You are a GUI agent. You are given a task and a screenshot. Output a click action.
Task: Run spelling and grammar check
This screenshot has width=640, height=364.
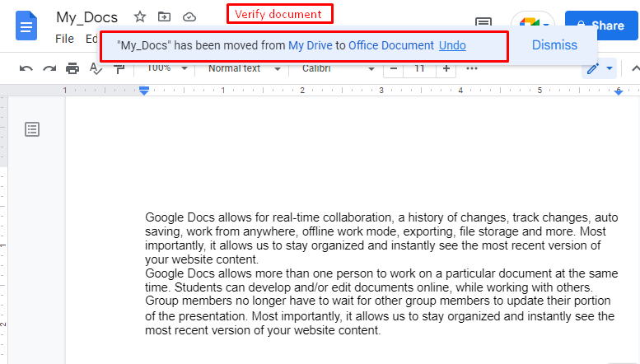[96, 68]
